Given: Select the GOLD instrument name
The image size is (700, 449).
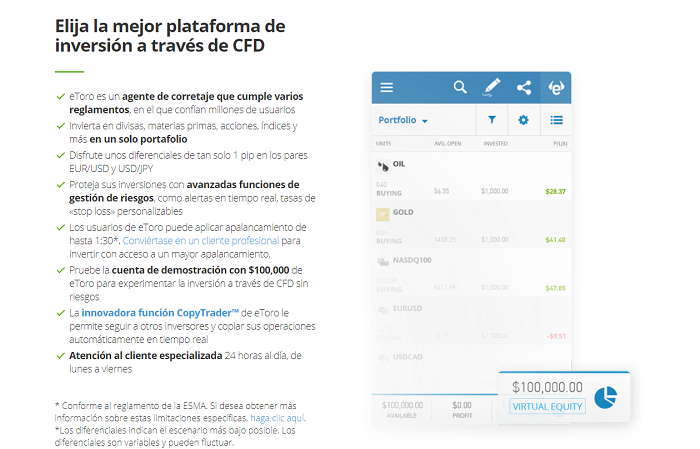Looking at the screenshot, I should 403,212.
